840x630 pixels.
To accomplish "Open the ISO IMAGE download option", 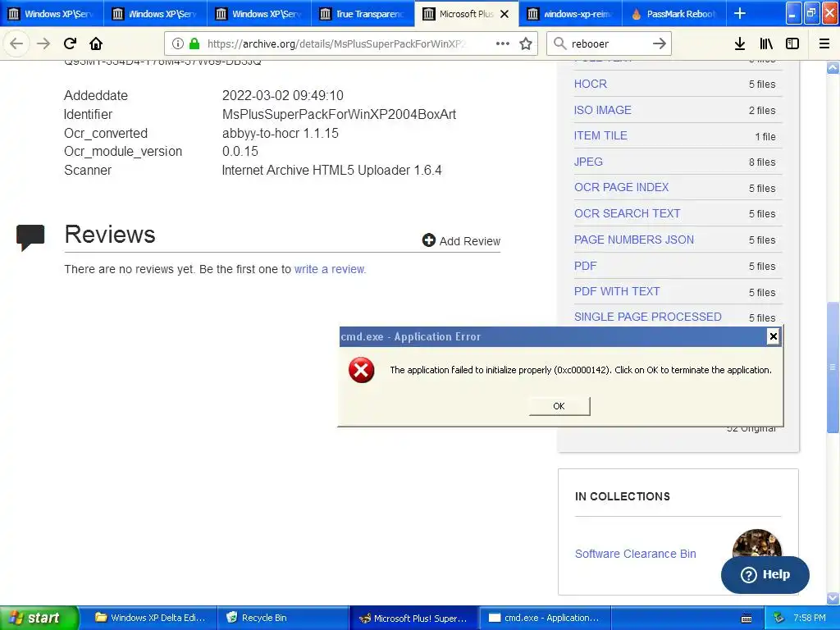I will click(603, 110).
